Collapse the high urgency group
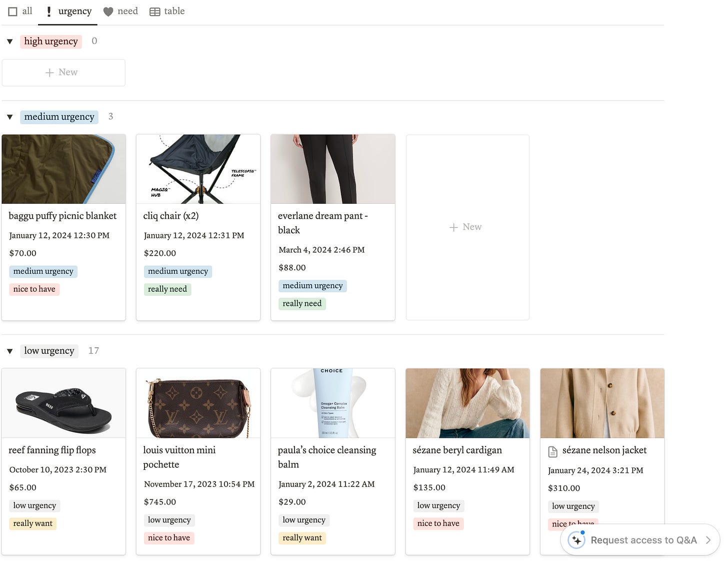Viewport: 728px width, 562px height. pos(9,42)
